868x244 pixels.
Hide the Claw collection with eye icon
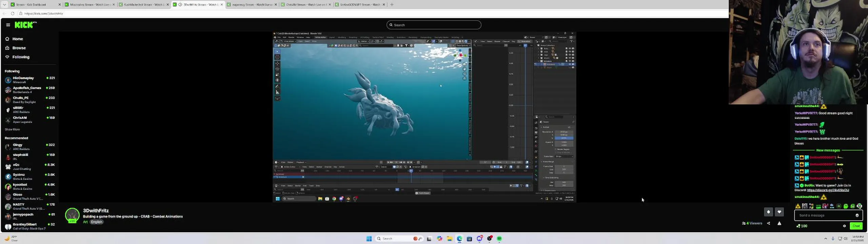[x=570, y=52]
